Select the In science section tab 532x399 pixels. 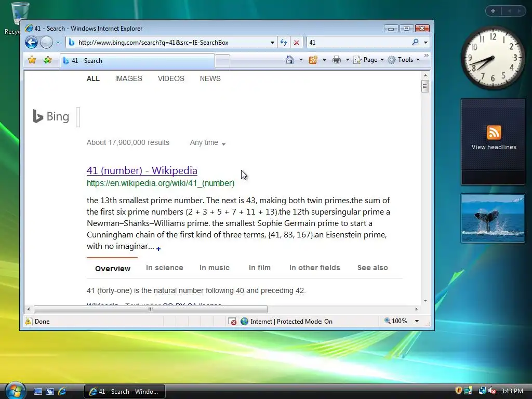tap(165, 268)
